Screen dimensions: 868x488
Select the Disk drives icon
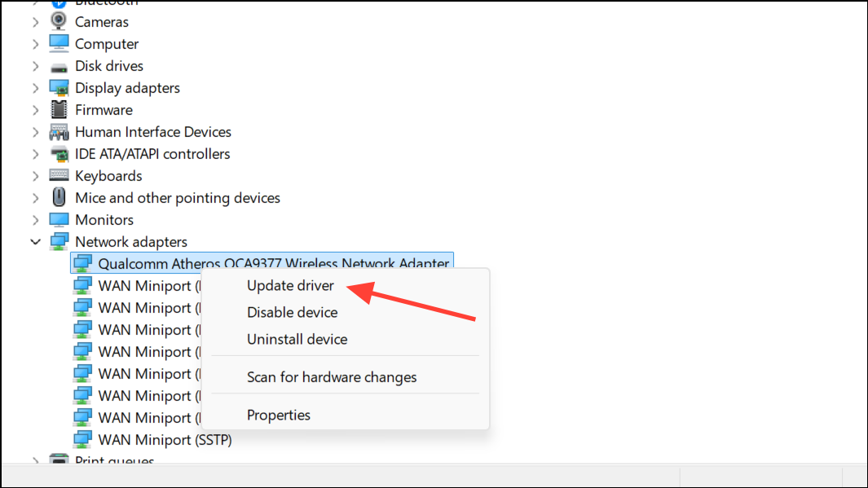59,67
